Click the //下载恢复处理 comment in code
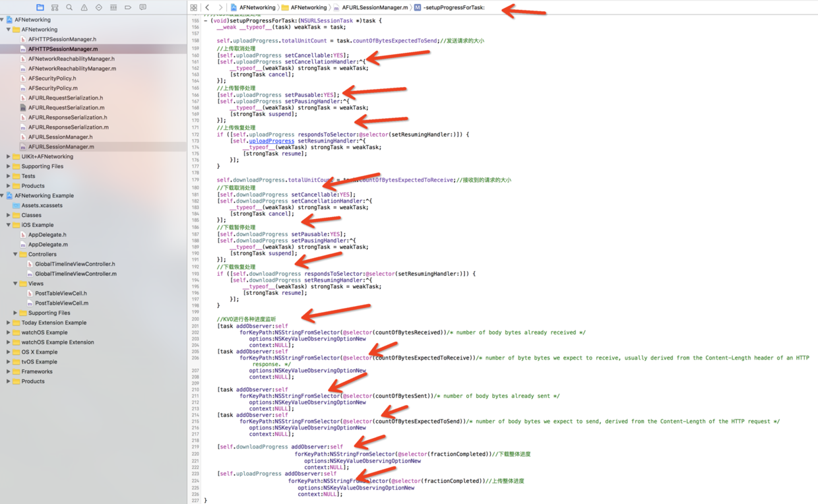This screenshot has width=818, height=504. tap(236, 267)
